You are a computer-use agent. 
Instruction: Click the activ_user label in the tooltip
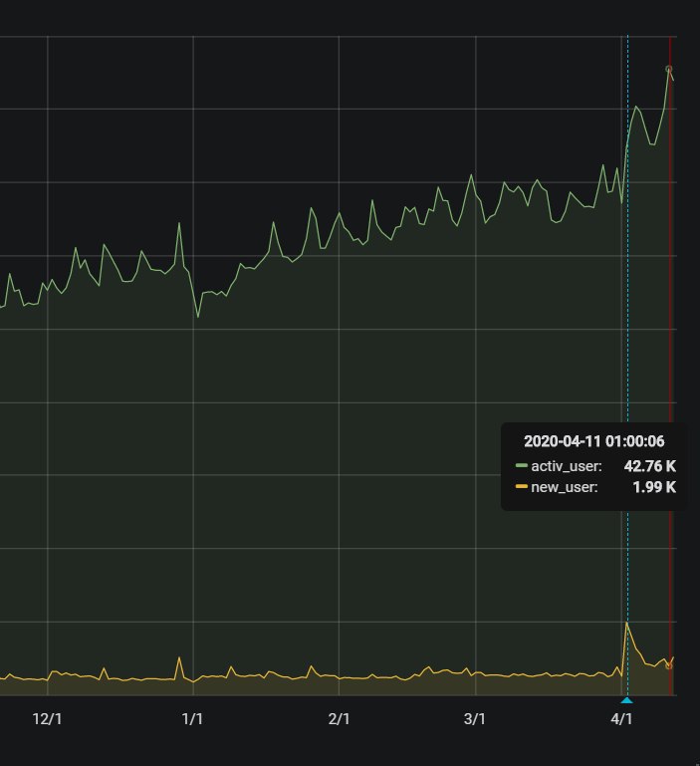click(x=567, y=466)
